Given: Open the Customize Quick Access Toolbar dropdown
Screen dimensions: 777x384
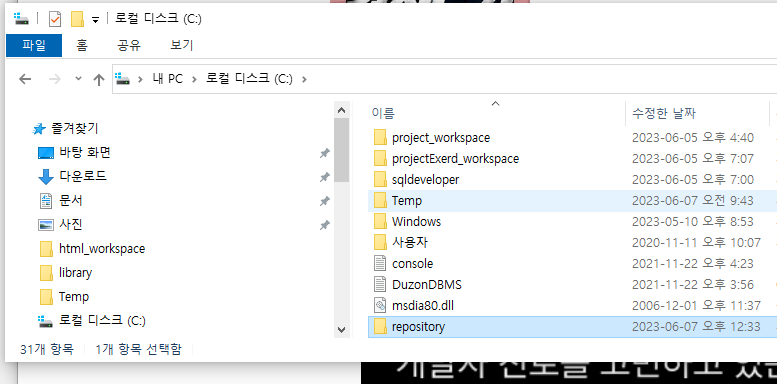Looking at the screenshot, I should 96,20.
